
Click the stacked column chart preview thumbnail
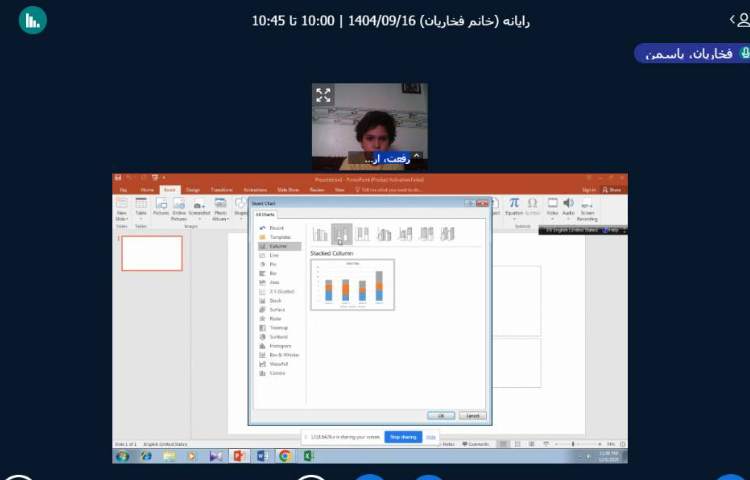coord(352,284)
